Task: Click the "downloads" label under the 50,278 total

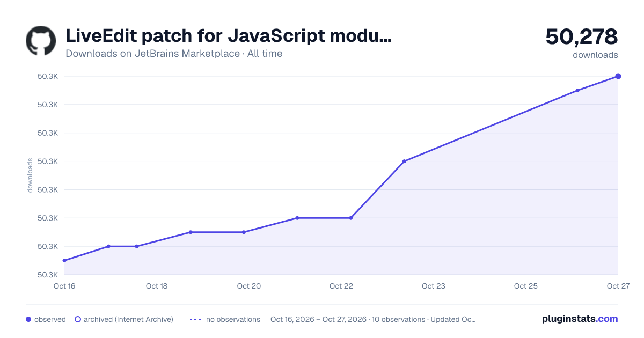Action: coord(595,55)
